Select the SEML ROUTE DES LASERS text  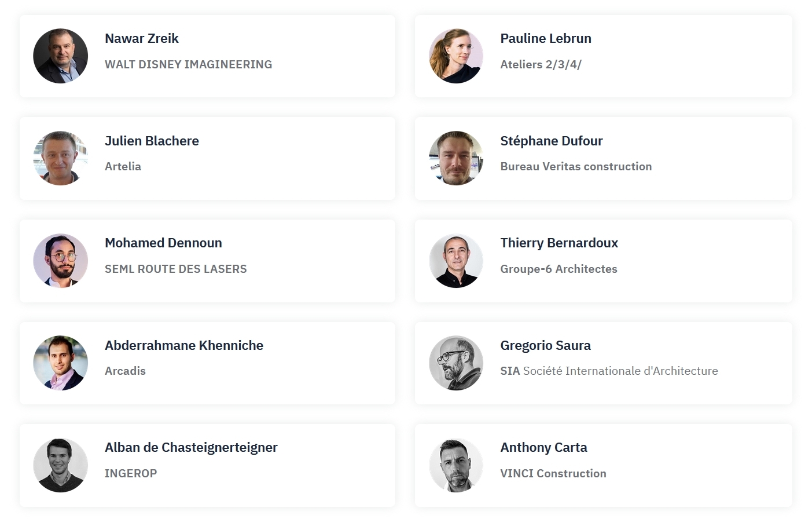coord(175,269)
